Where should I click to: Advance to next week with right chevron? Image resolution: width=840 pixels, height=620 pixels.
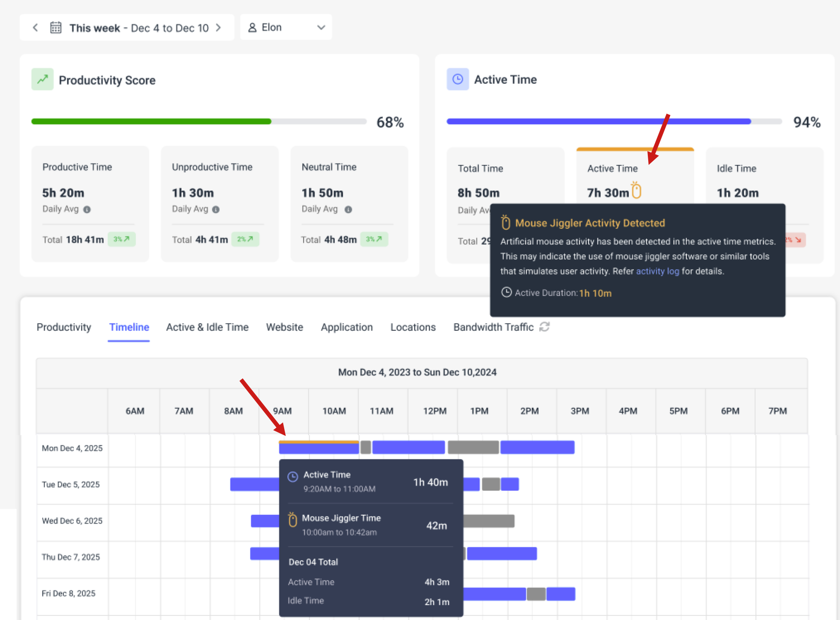(x=219, y=28)
